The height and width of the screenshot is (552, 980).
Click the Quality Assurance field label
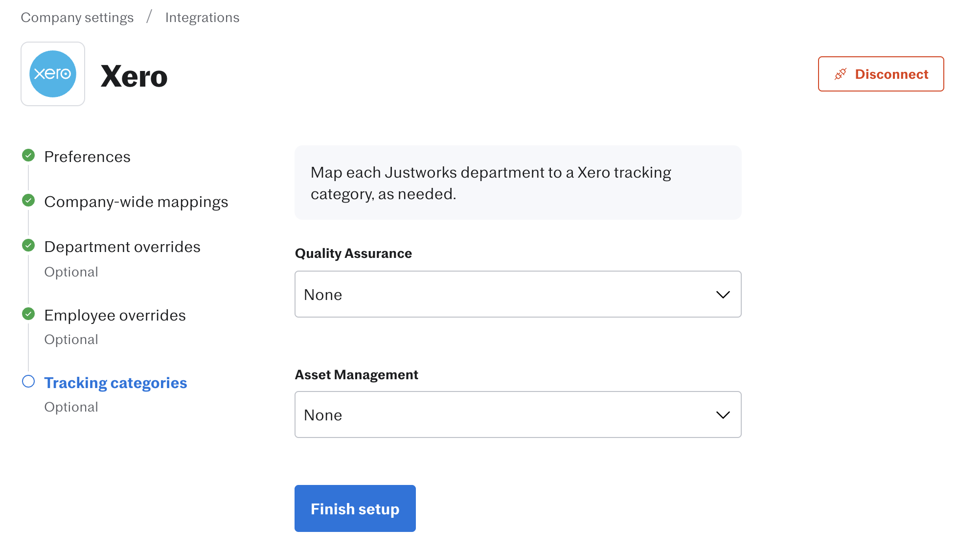point(353,253)
